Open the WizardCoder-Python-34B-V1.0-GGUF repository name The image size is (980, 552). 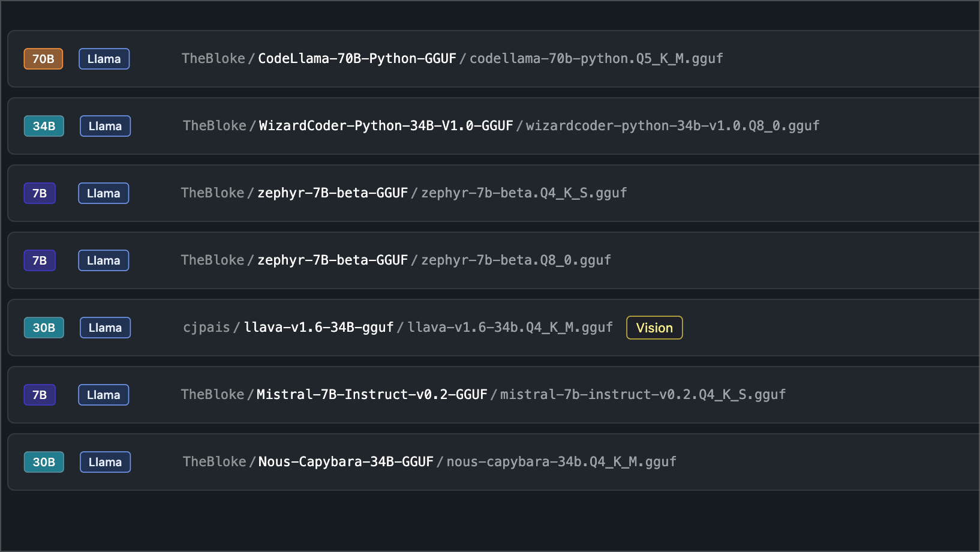pos(386,126)
